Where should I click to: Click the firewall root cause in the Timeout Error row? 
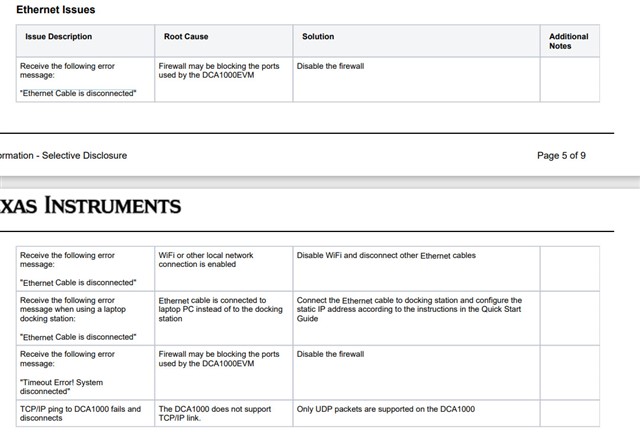(x=219, y=359)
